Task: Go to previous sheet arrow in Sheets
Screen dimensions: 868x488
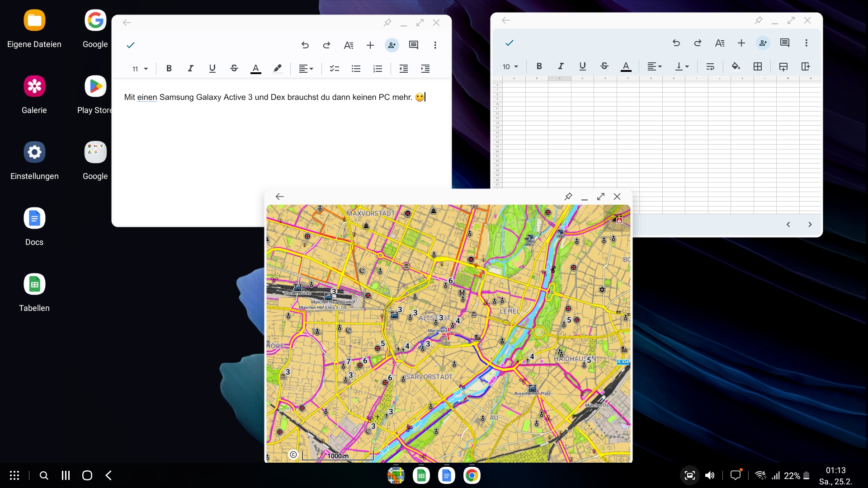Action: point(788,225)
